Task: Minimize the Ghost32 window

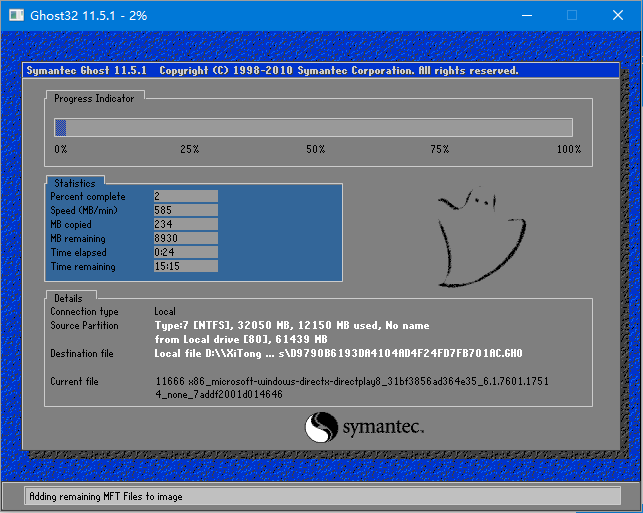Action: tap(524, 15)
